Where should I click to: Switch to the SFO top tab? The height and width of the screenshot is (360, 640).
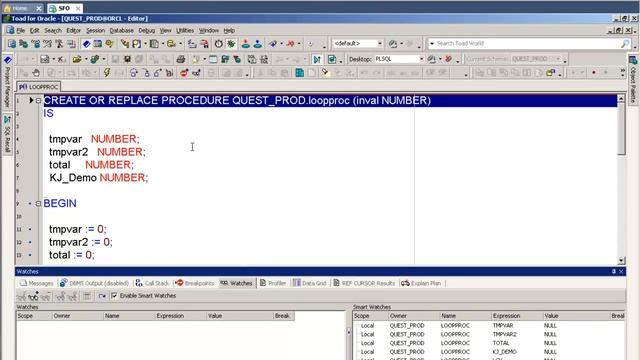64,8
